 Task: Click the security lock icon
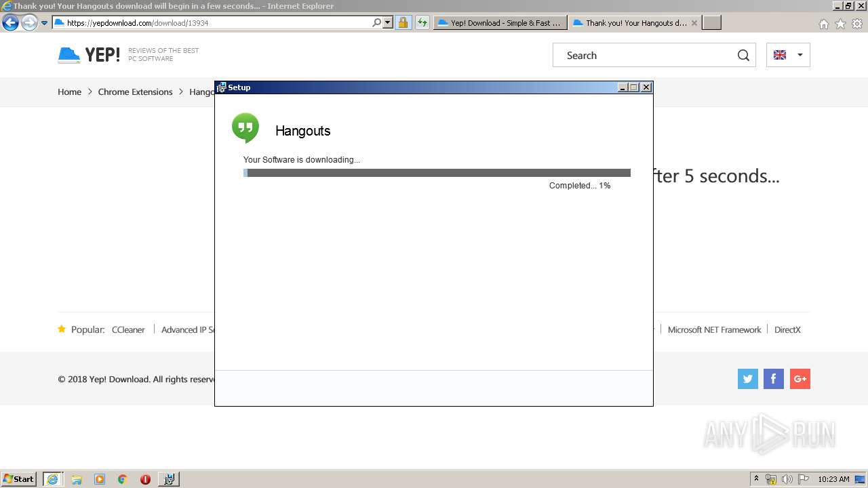pyautogui.click(x=403, y=22)
